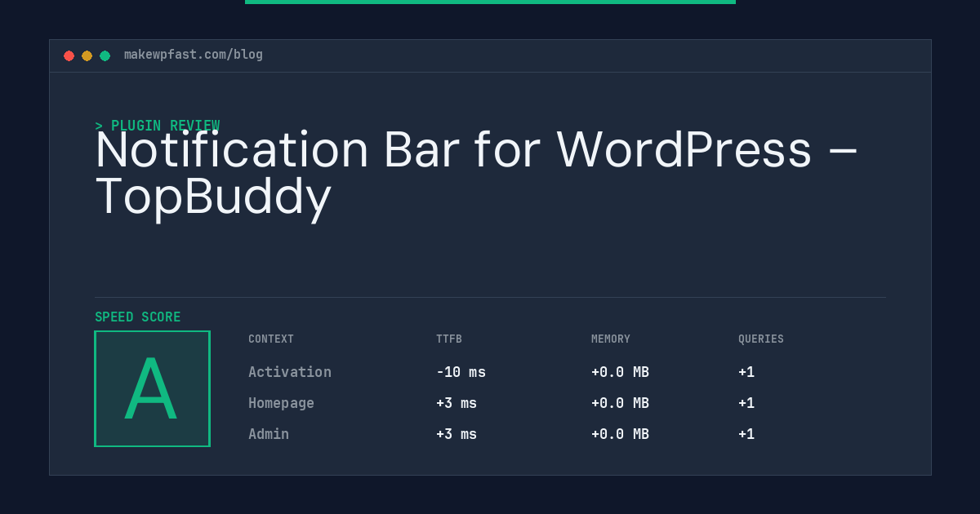Viewport: 980px width, 514px height.
Task: Click the '-10 ms' TTFB value for Activation
Action: (x=461, y=372)
